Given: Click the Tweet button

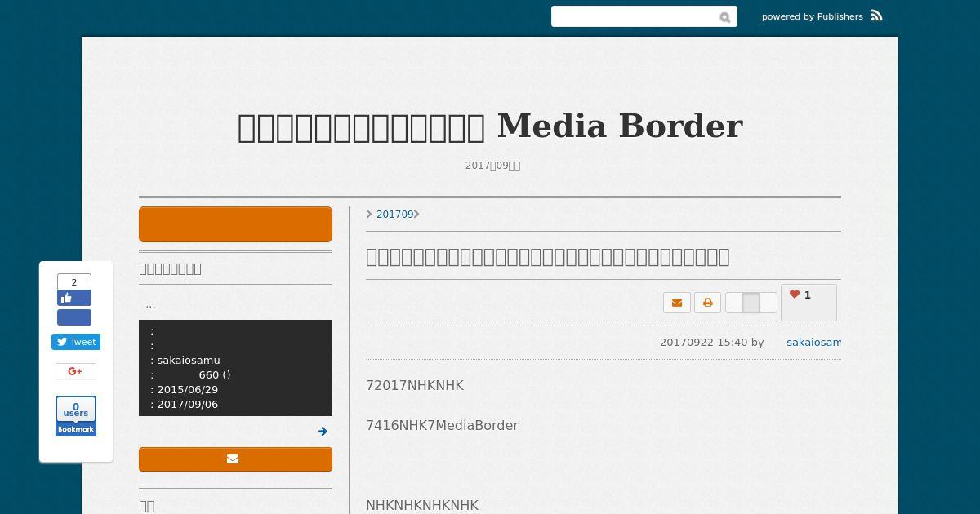Looking at the screenshot, I should pyautogui.click(x=76, y=342).
